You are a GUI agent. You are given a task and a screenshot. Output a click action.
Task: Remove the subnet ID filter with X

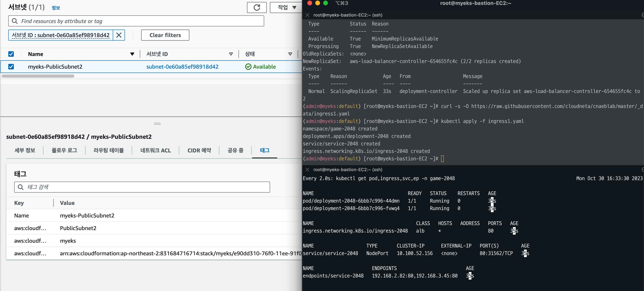119,35
